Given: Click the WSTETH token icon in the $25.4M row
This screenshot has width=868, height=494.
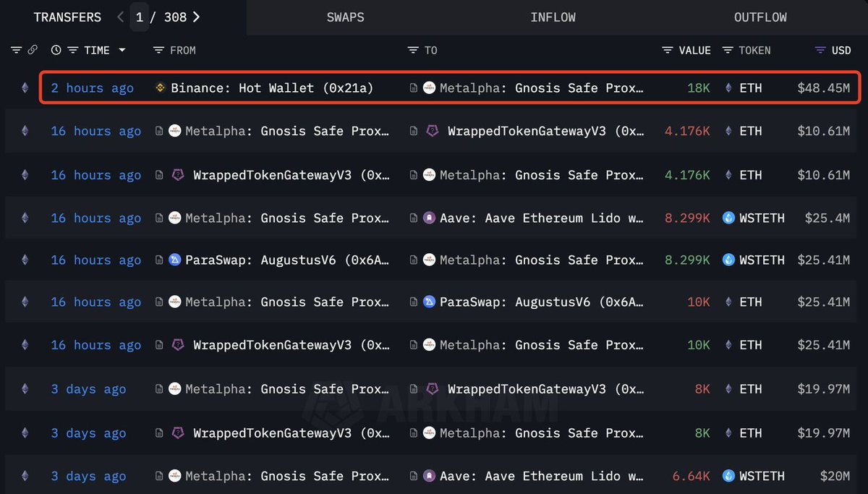Looking at the screenshot, I should [x=728, y=218].
